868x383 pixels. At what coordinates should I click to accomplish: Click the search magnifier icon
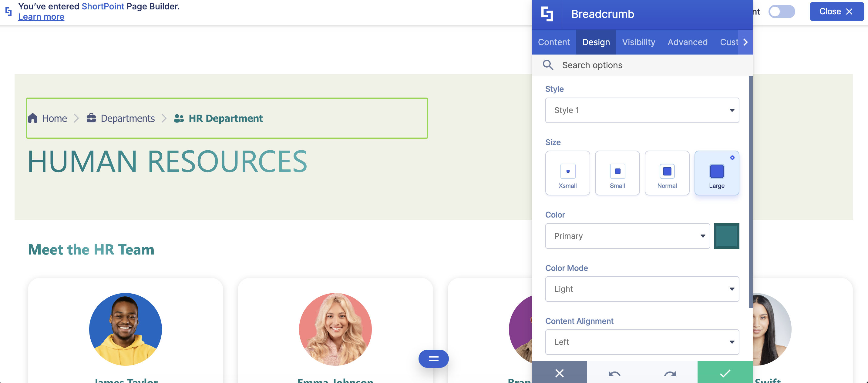548,65
